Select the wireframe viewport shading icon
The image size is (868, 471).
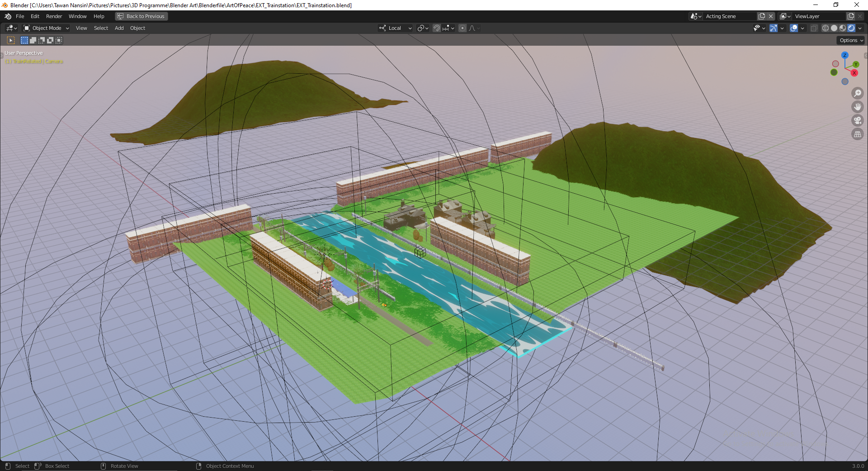pos(826,28)
